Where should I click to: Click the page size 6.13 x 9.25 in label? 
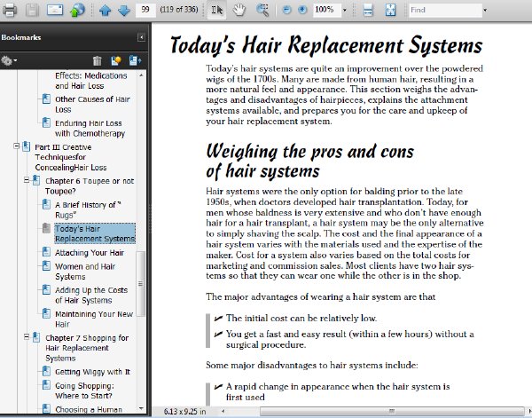pos(184,411)
